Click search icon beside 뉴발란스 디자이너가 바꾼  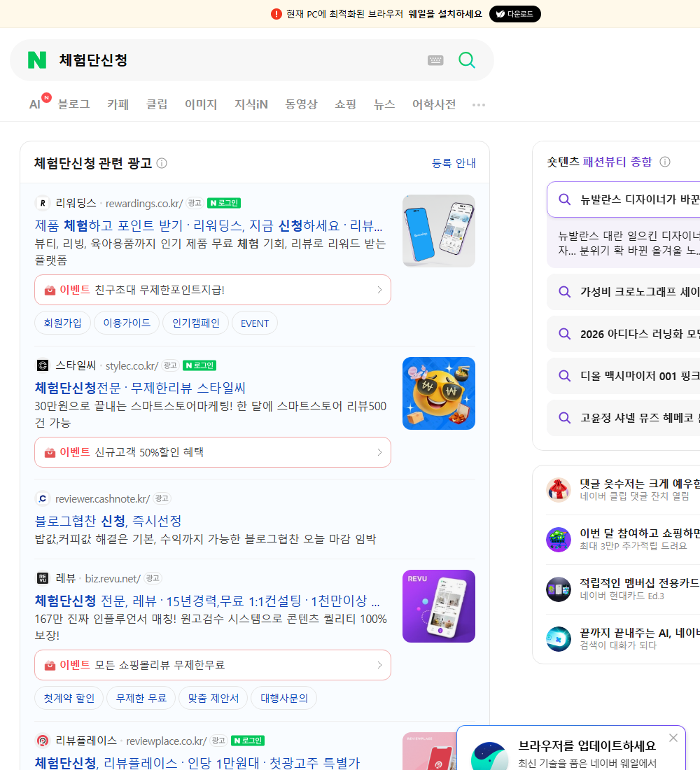pos(564,199)
